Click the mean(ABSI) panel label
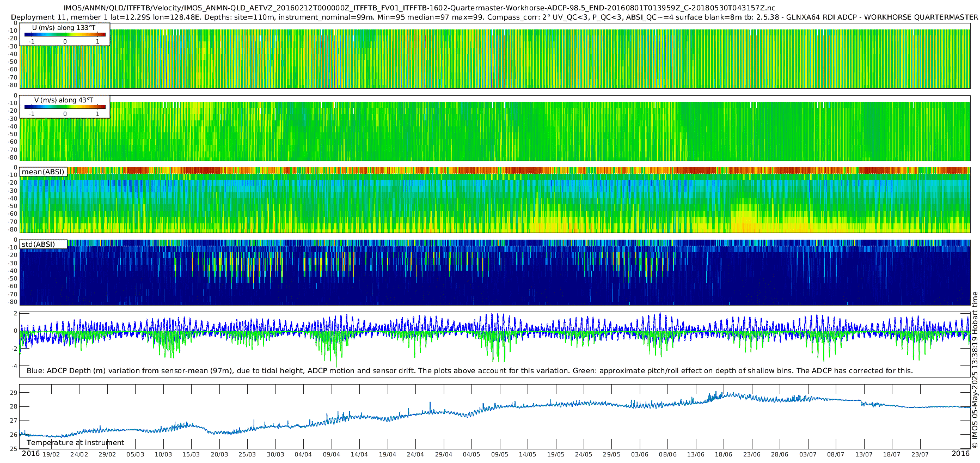This screenshot has height=463, width=980. point(43,172)
